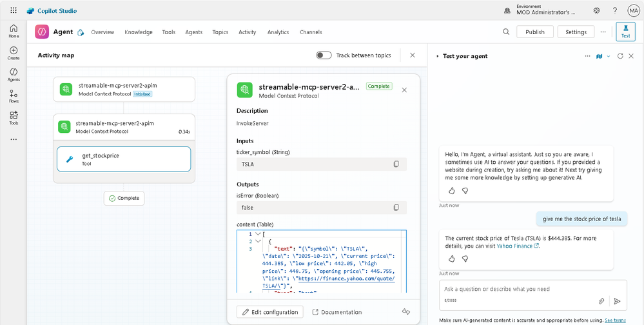Open the Knowledge tab
644x325 pixels.
tap(139, 32)
